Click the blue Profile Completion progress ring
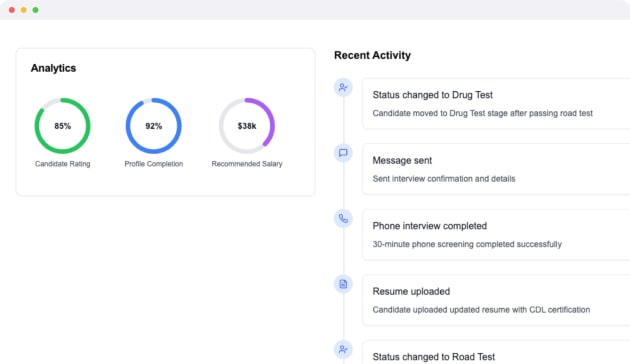Viewport: 630px width, 364px height. tap(153, 126)
